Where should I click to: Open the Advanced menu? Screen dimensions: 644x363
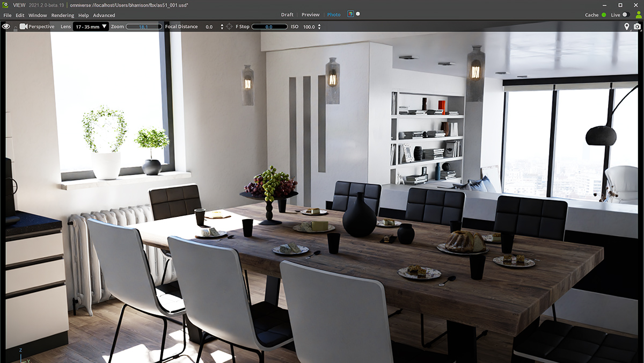point(104,16)
